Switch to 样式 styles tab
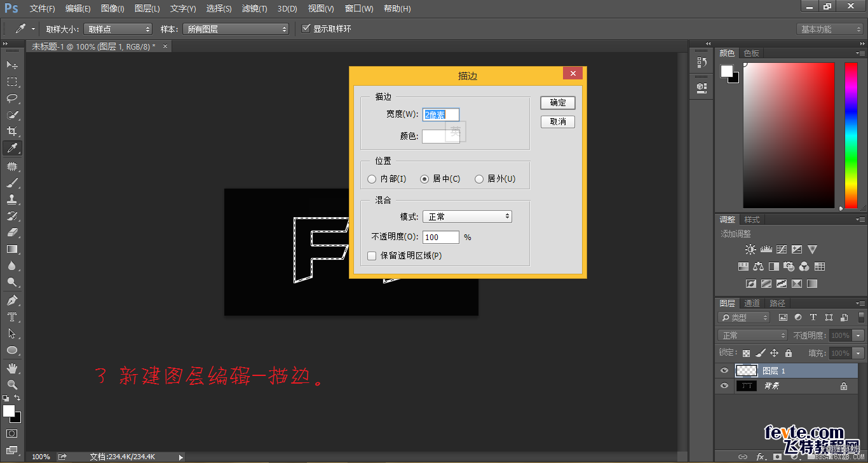 [x=752, y=220]
